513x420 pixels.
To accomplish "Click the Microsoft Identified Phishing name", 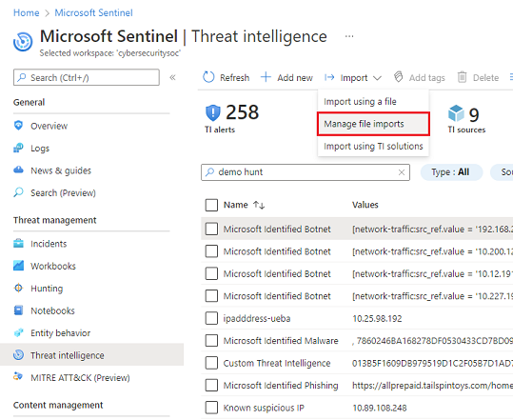I will (x=281, y=386).
